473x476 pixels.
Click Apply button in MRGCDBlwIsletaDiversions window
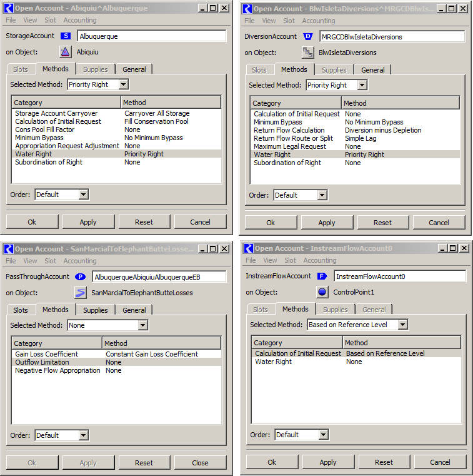pos(327,223)
